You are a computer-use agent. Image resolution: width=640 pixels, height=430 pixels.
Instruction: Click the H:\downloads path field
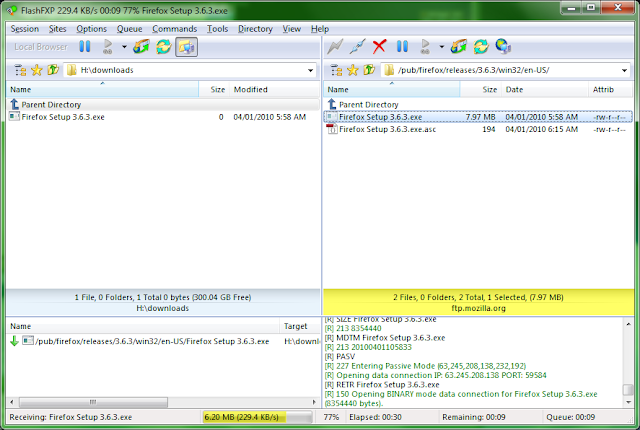point(190,70)
